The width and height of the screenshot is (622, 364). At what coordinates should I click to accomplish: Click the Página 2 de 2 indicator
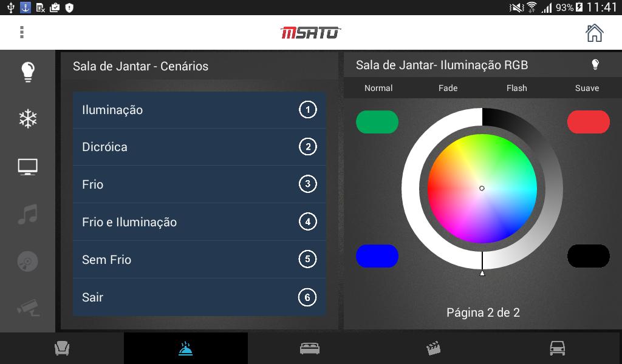[483, 312]
